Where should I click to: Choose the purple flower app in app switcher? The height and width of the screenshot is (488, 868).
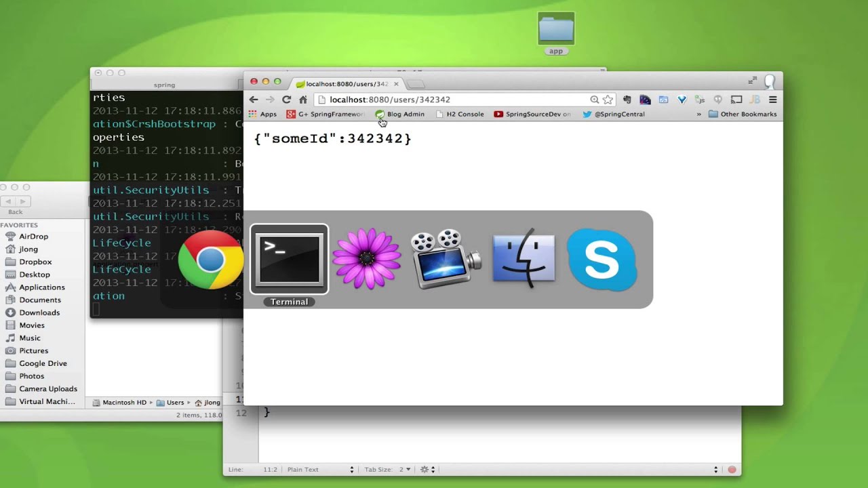click(367, 259)
